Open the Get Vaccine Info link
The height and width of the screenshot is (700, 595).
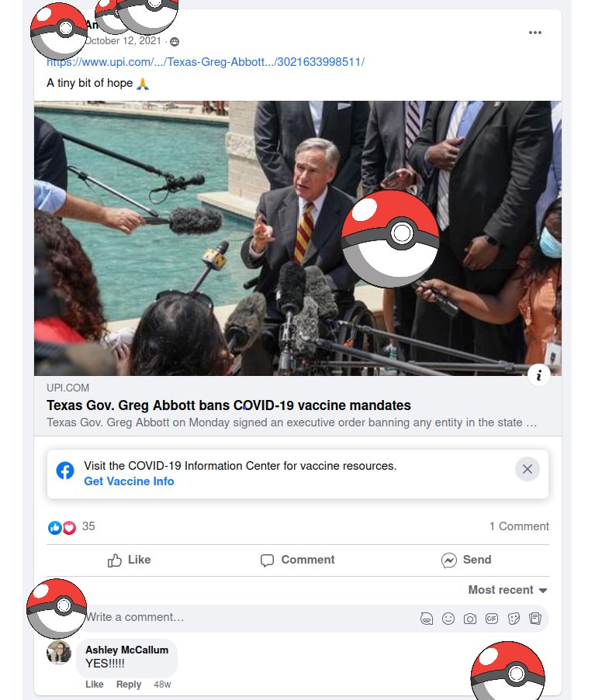pos(129,481)
